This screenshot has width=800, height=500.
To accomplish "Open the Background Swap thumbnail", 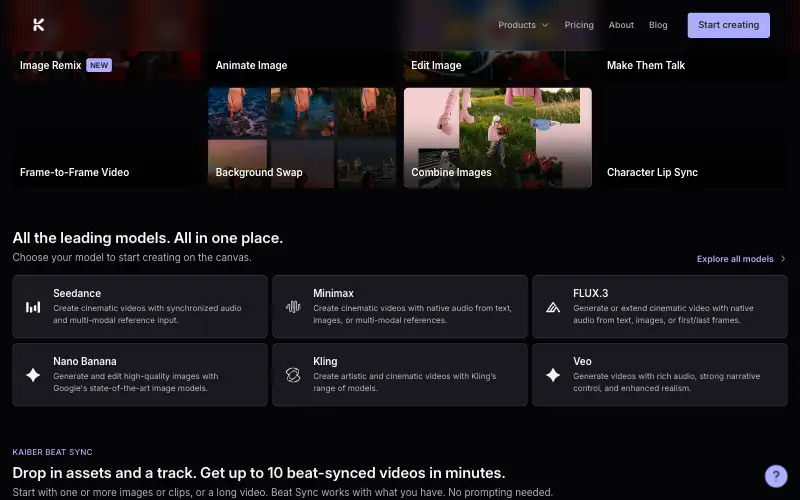I will pos(302,138).
